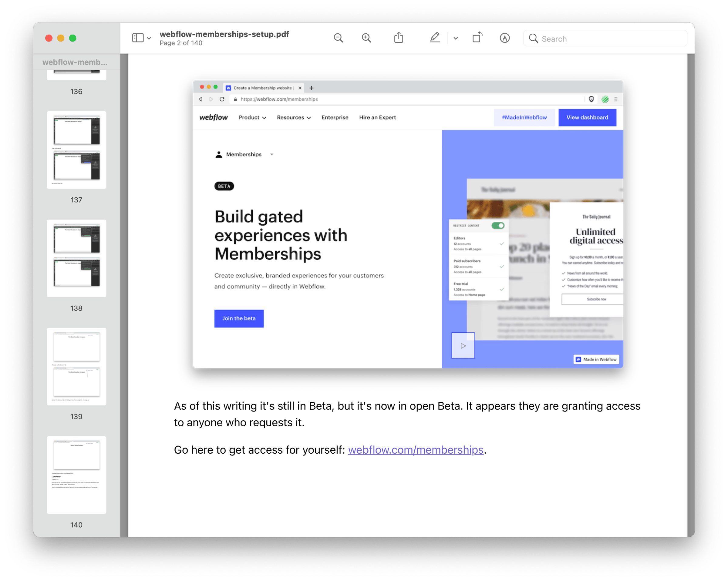Select the Create a Membership website tab
Screen dimensions: 728x581
(x=263, y=88)
